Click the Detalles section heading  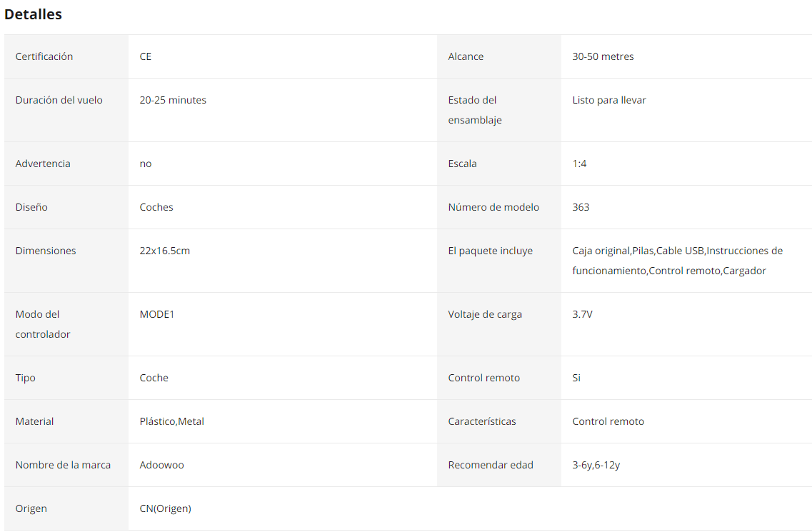pyautogui.click(x=33, y=14)
